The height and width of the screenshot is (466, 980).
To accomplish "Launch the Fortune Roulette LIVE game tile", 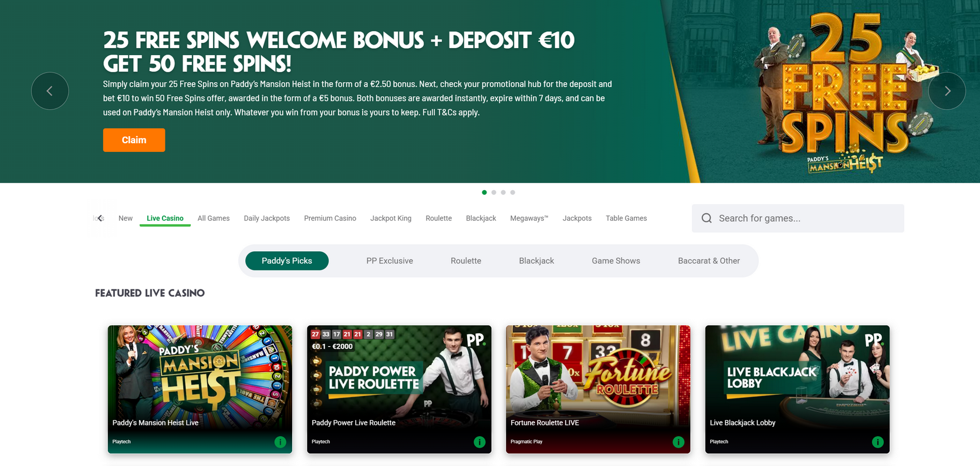I will [x=598, y=389].
